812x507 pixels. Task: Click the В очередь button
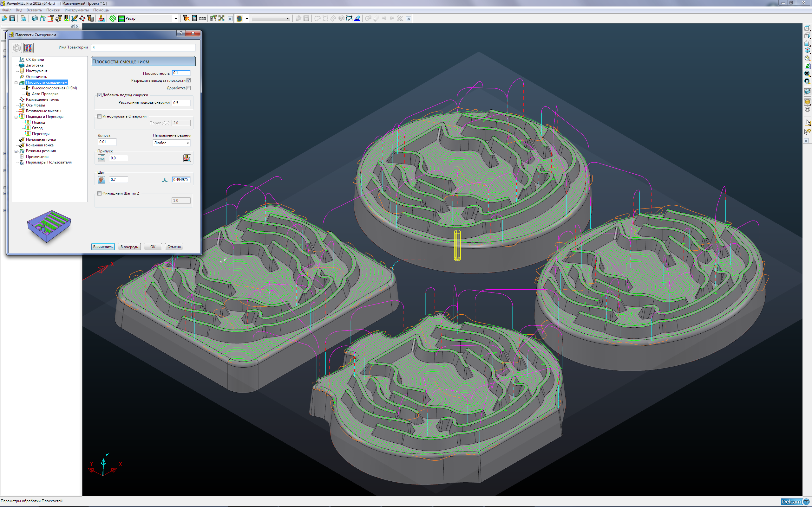click(129, 247)
